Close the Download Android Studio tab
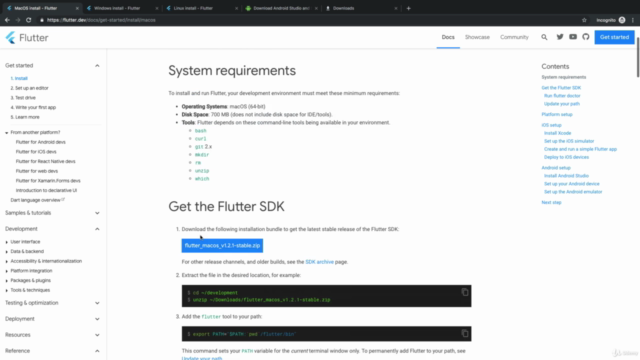The height and width of the screenshot is (360, 640). (316, 8)
